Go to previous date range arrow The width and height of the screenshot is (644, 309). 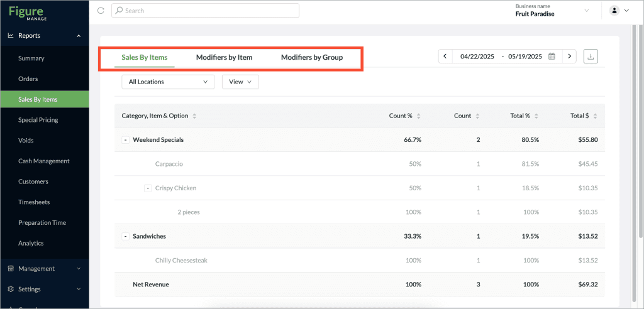[445, 57]
